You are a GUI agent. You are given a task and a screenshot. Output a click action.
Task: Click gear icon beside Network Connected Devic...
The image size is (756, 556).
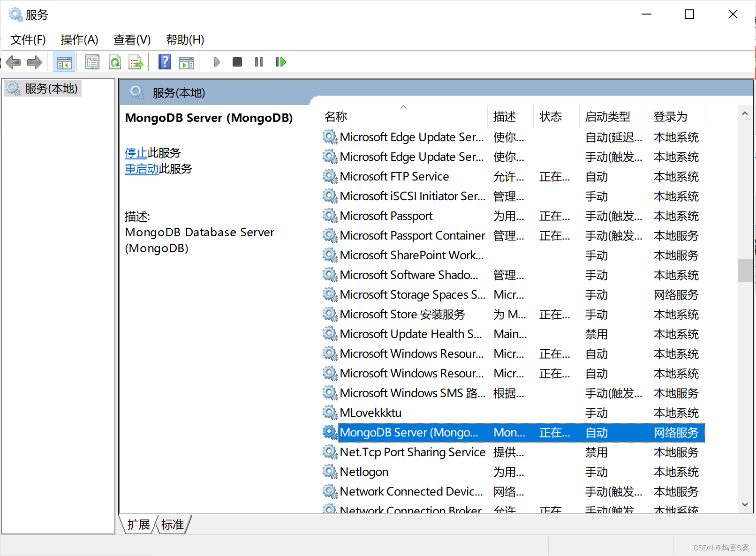[330, 492]
